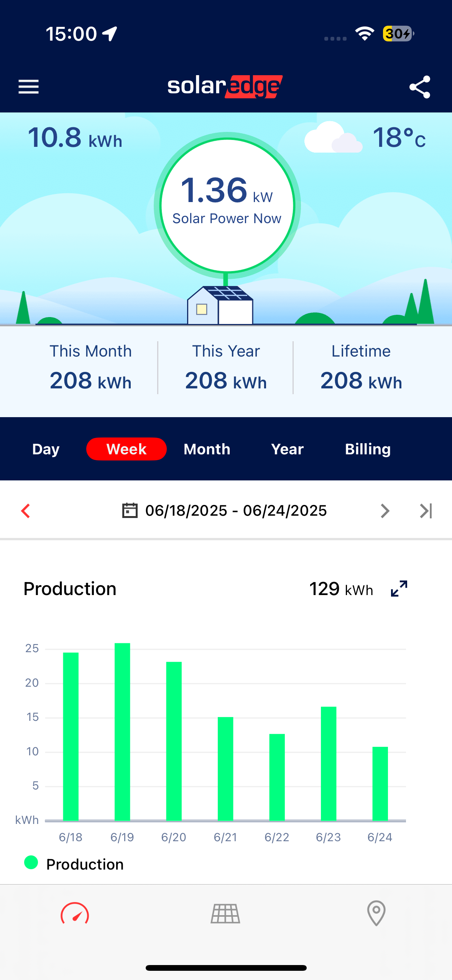Open the hamburger menu
This screenshot has width=452, height=980.
point(28,87)
